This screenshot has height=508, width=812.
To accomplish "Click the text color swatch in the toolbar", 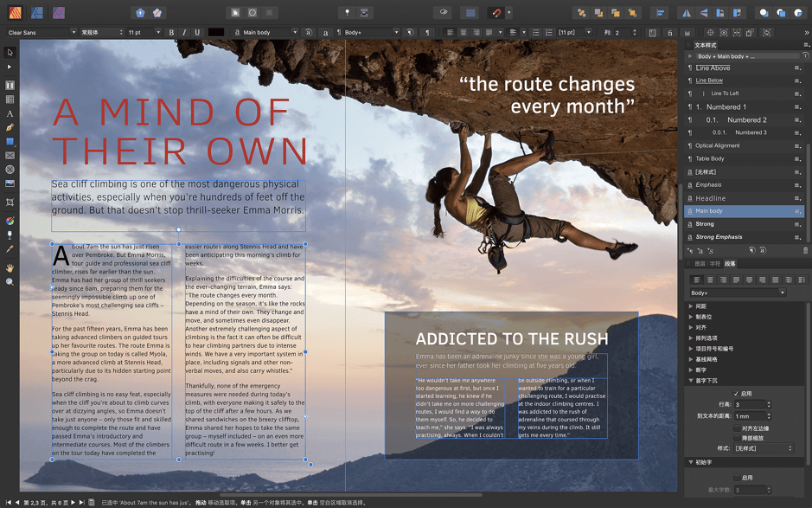I will pos(216,32).
